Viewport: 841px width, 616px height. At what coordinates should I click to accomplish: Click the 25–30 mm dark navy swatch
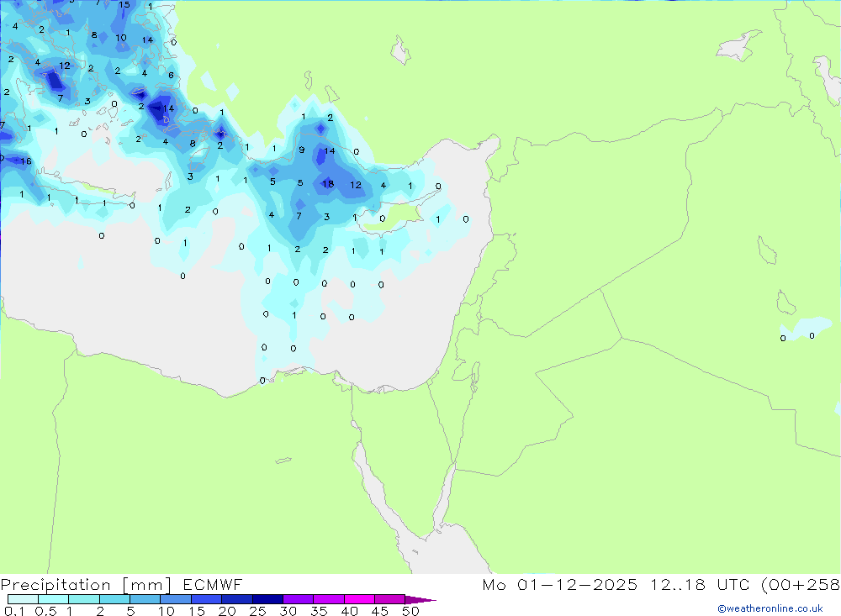pos(267,599)
